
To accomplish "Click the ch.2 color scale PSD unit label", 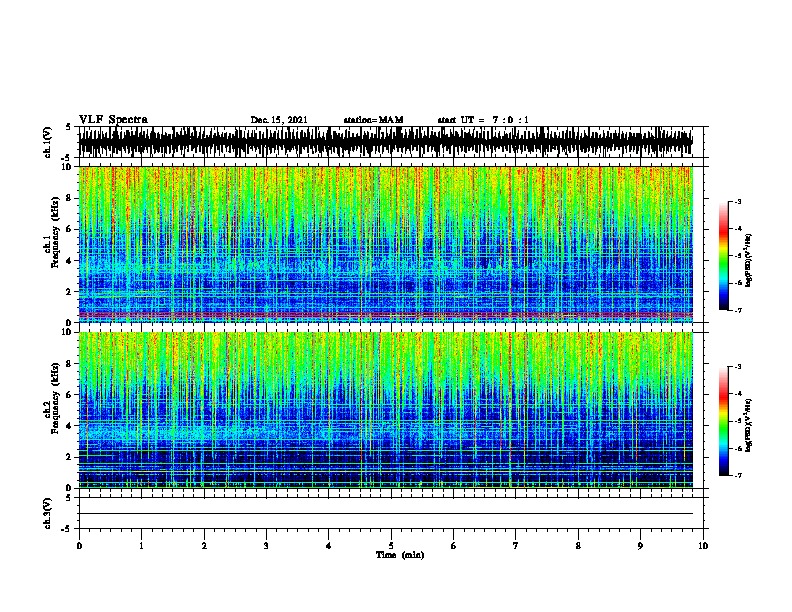I will pyautogui.click(x=749, y=425).
